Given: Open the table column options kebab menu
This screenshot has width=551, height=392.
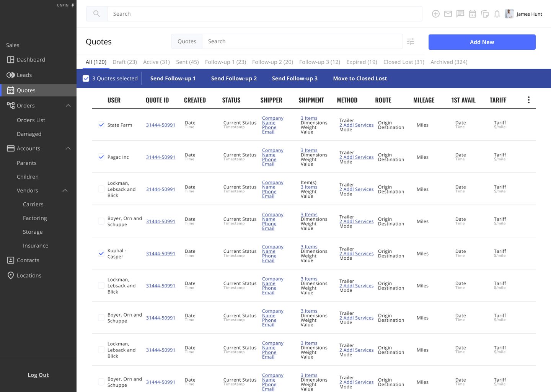Looking at the screenshot, I should [529, 100].
